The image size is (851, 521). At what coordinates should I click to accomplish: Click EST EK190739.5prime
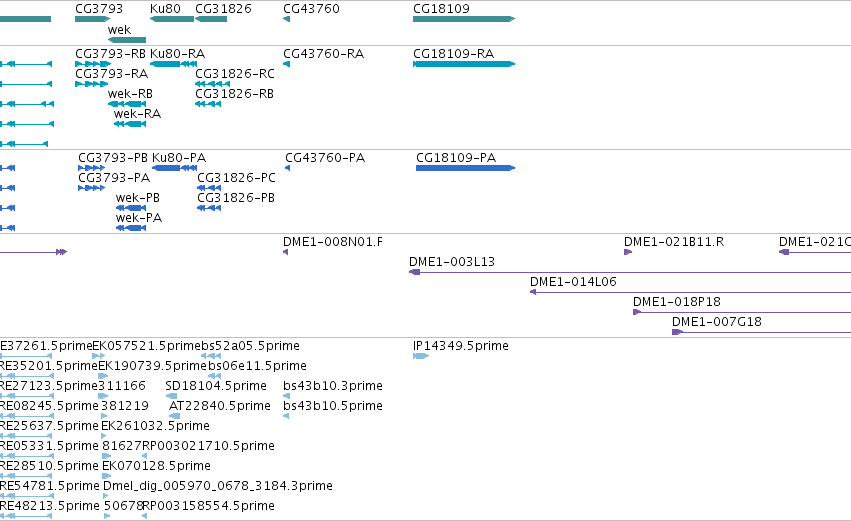pyautogui.click(x=153, y=366)
